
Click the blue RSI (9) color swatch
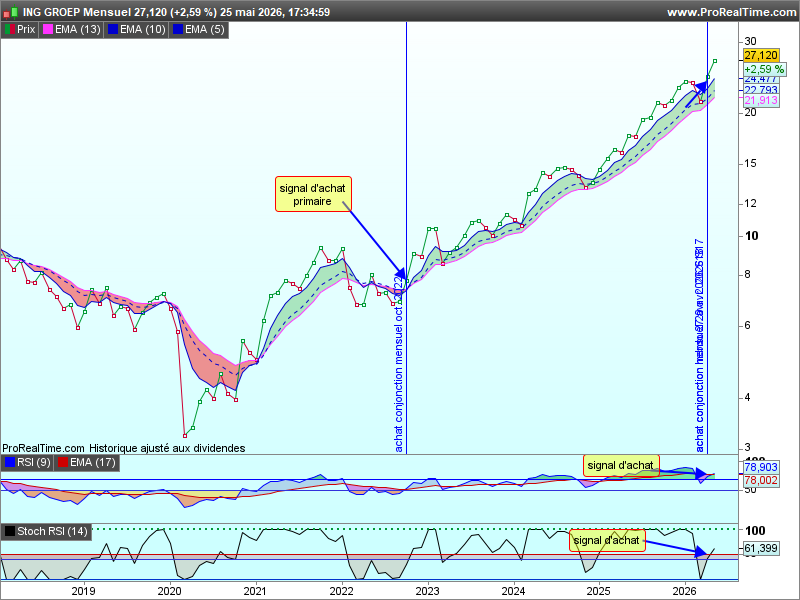point(10,462)
